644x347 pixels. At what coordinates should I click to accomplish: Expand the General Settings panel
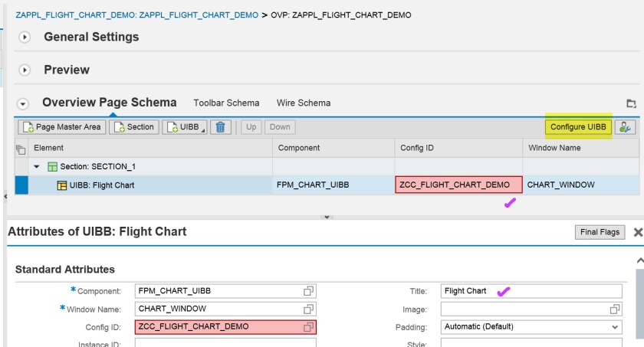pyautogui.click(x=24, y=38)
